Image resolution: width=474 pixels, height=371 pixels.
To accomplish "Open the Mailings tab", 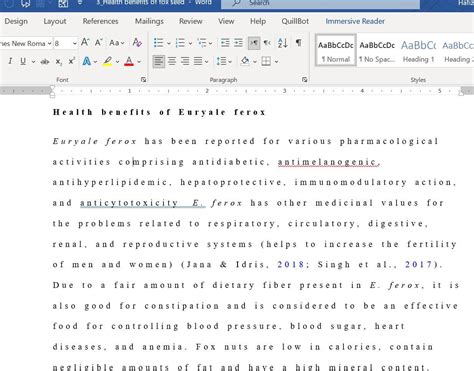I will click(149, 21).
